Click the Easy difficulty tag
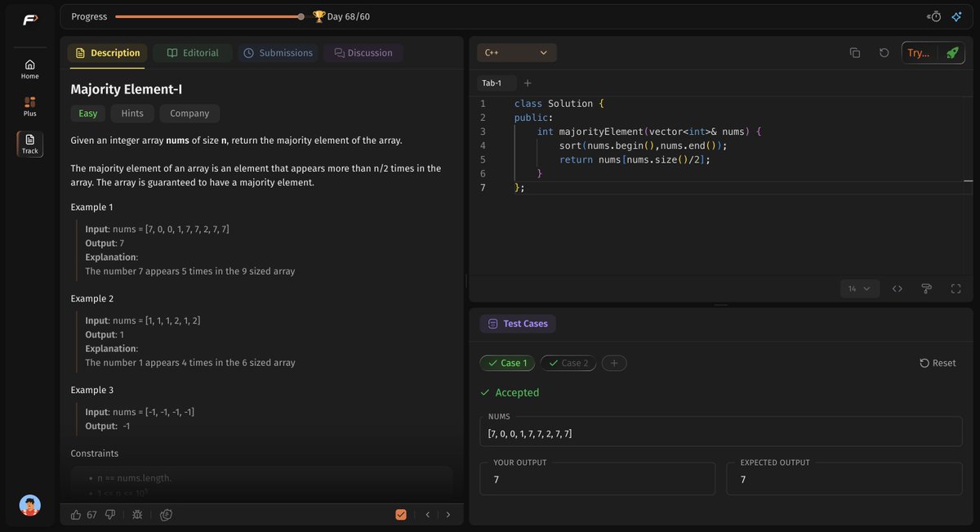Image resolution: width=980 pixels, height=532 pixels. click(x=88, y=114)
